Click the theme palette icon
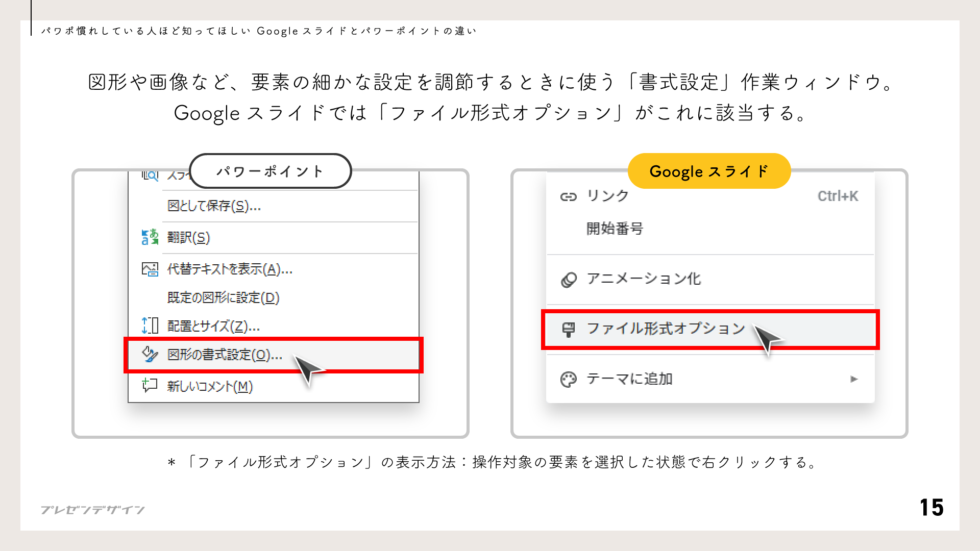Screen dimensions: 980x551 568,380
